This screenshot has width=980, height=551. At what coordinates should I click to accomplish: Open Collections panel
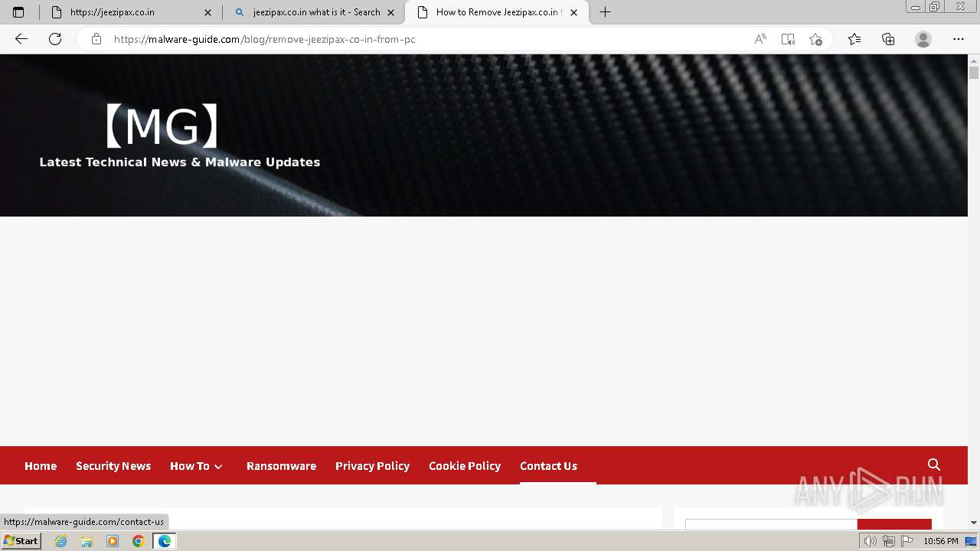tap(888, 39)
